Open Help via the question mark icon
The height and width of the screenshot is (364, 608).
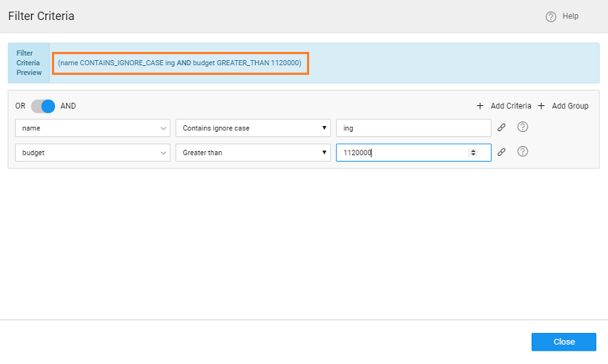click(551, 16)
